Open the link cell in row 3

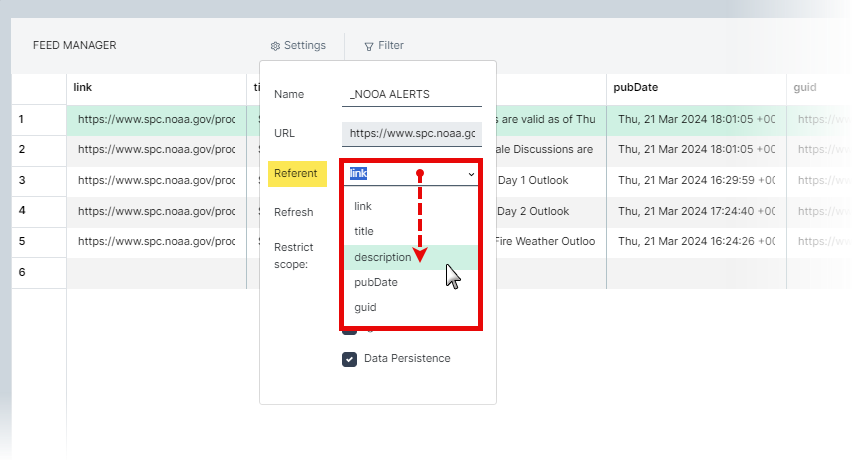click(x=157, y=181)
